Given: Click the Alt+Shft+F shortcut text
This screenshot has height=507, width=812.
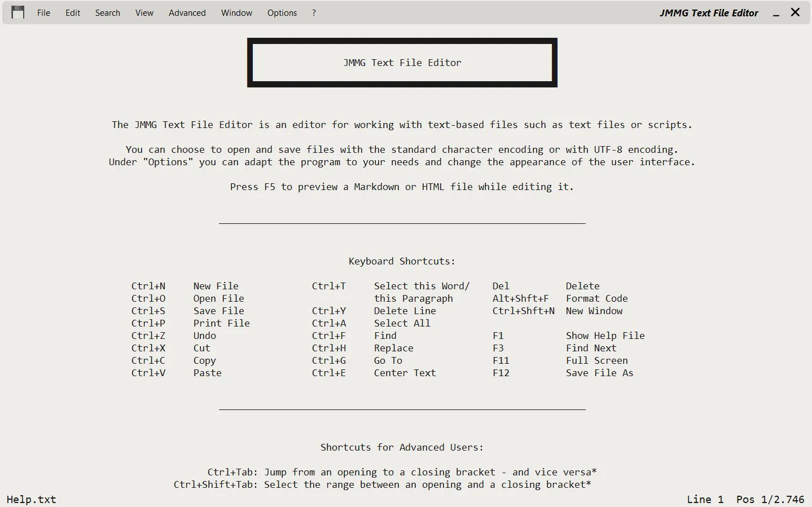Looking at the screenshot, I should pyautogui.click(x=521, y=298).
